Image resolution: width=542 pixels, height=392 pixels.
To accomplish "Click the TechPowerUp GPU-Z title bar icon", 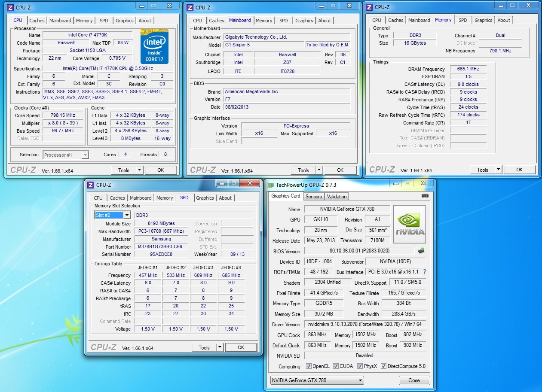I will click(x=270, y=185).
